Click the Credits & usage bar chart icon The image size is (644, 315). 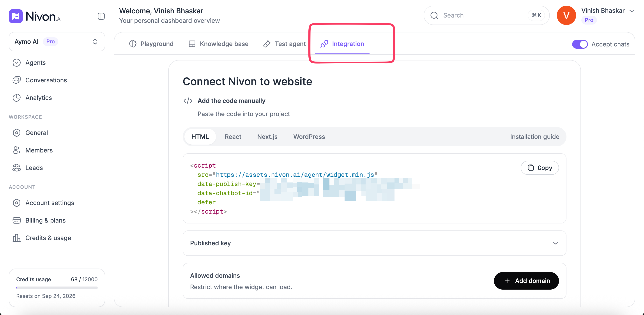(16, 237)
